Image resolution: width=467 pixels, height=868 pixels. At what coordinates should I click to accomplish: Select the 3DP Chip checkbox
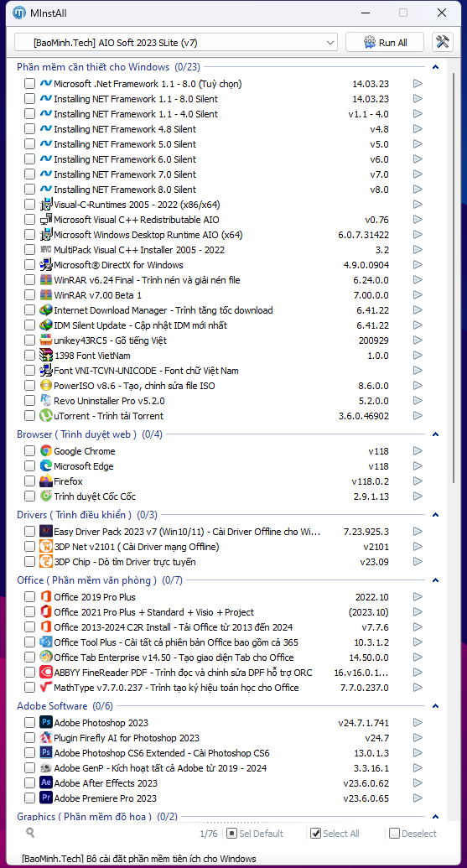pos(29,562)
